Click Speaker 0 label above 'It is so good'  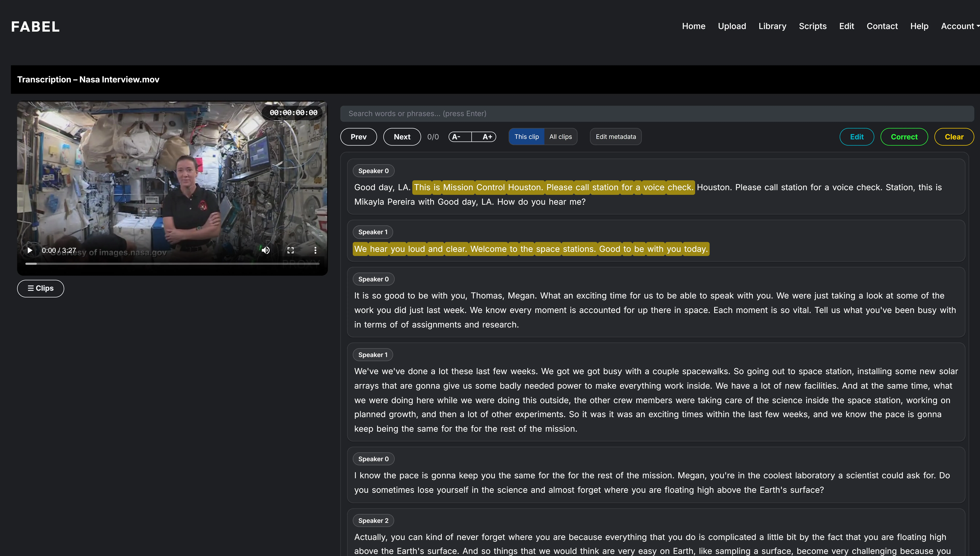374,279
